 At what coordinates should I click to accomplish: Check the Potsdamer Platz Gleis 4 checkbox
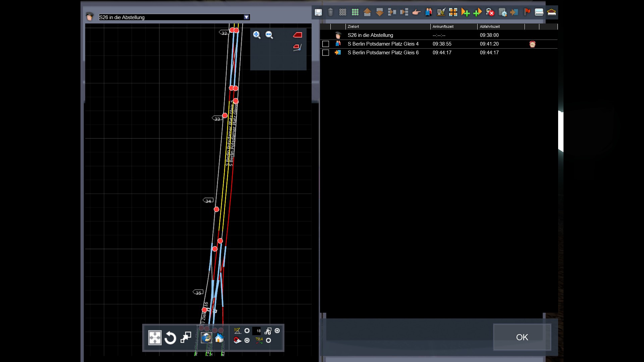[325, 44]
